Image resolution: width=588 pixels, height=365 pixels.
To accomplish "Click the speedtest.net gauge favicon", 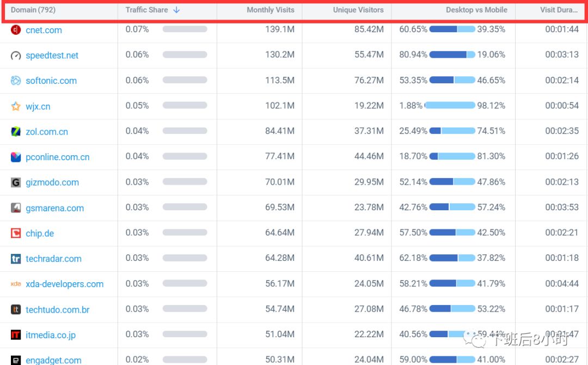I will (x=16, y=56).
